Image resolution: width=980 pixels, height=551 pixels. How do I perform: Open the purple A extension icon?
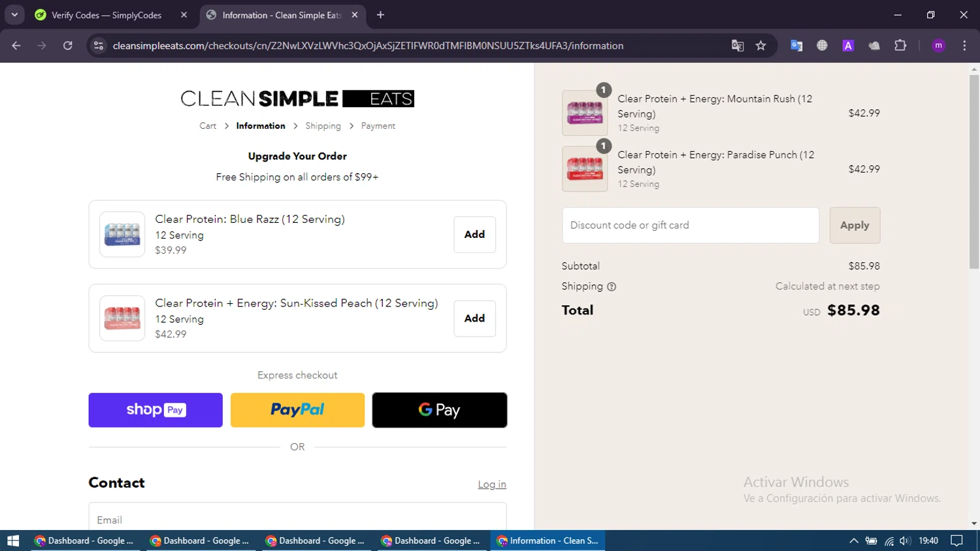point(848,46)
